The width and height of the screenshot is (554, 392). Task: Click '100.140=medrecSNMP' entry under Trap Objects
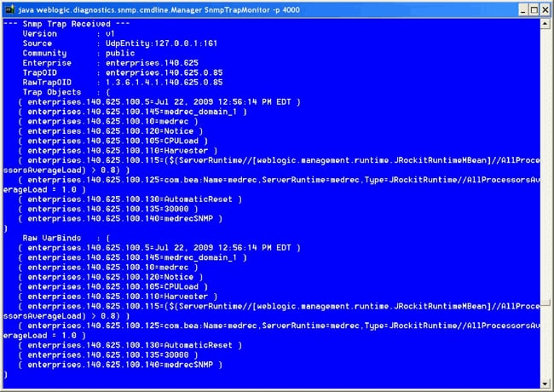[120, 219]
